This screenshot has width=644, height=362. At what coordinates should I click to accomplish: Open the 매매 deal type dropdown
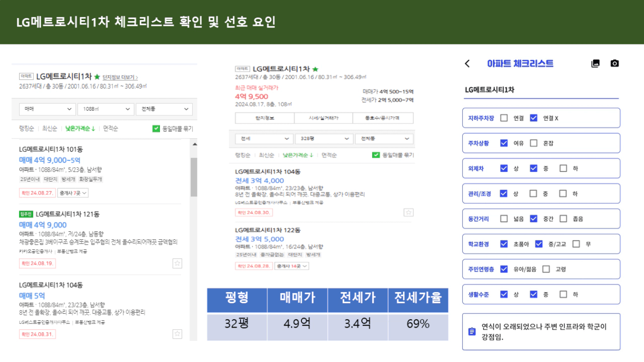point(47,109)
